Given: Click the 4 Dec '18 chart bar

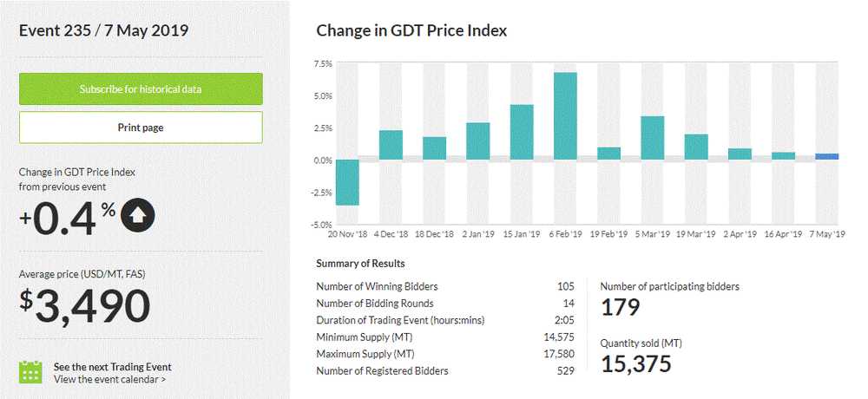Looking at the screenshot, I should [391, 145].
